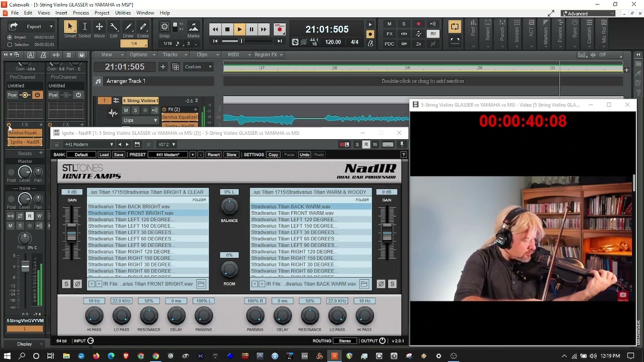
Task: Click the NadIR Load bank button
Action: click(104, 155)
